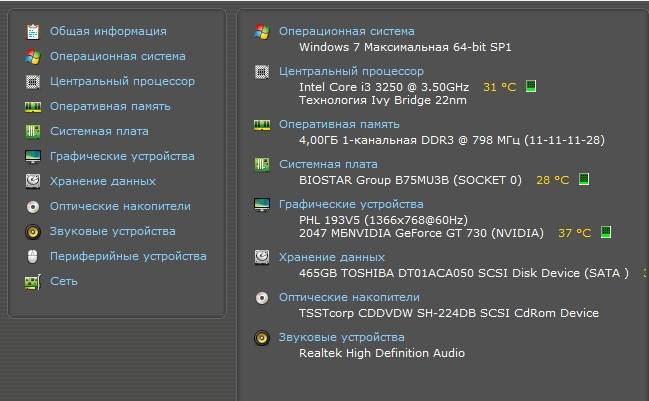Click the motherboard icon in summary panel
649x401 pixels.
(x=262, y=165)
